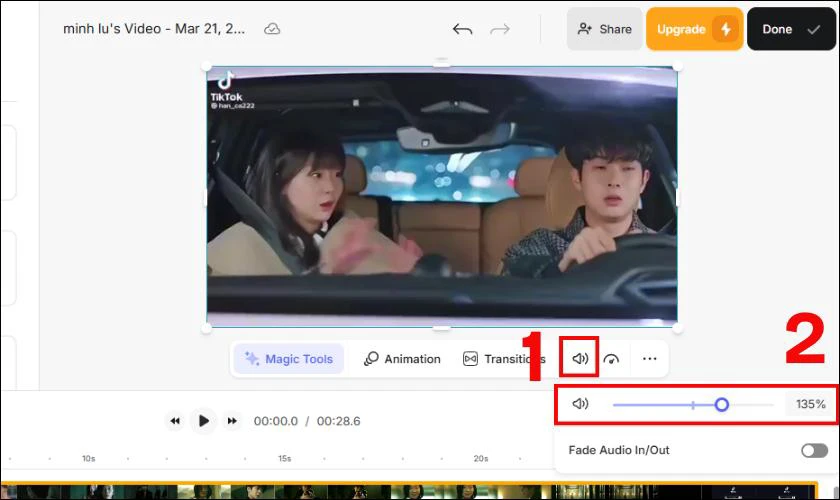The image size is (840, 500).
Task: Click the redo arrow icon
Action: pos(500,29)
